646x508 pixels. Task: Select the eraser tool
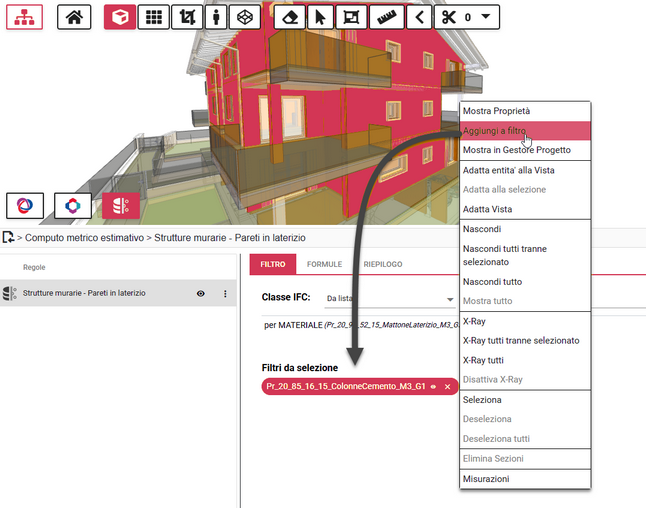click(x=288, y=17)
